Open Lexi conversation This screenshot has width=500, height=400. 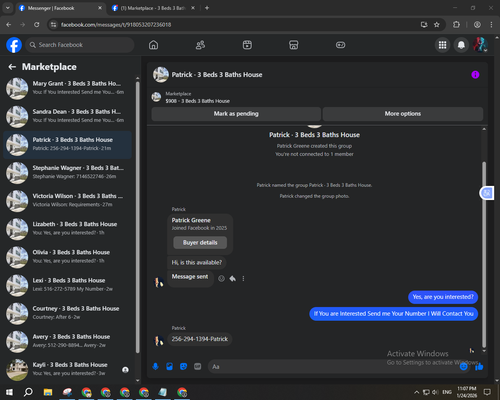coord(67,285)
